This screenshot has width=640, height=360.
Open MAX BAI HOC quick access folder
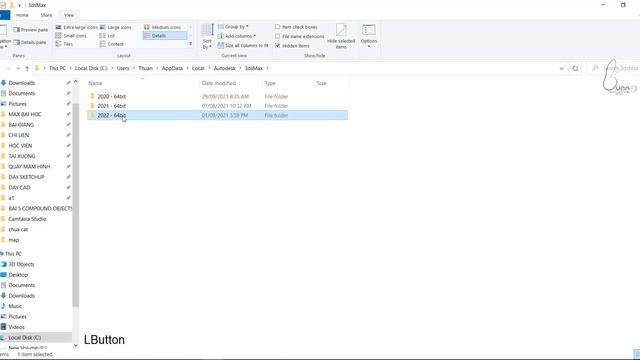(25, 114)
